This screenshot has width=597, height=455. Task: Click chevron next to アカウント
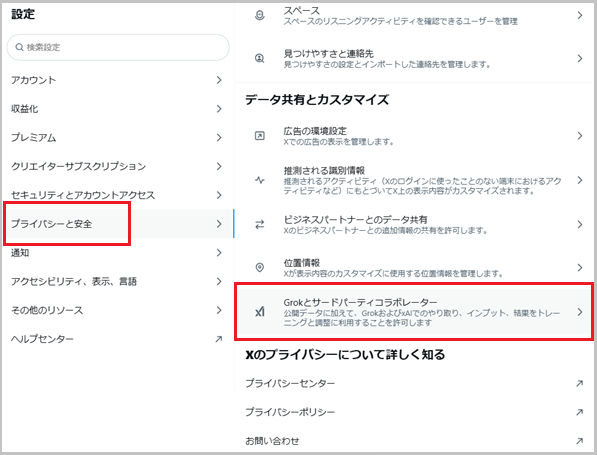[x=219, y=80]
